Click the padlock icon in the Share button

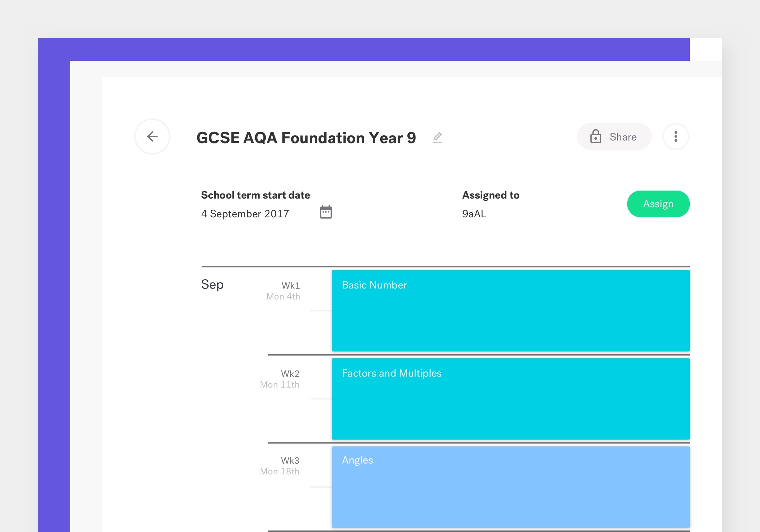point(595,136)
